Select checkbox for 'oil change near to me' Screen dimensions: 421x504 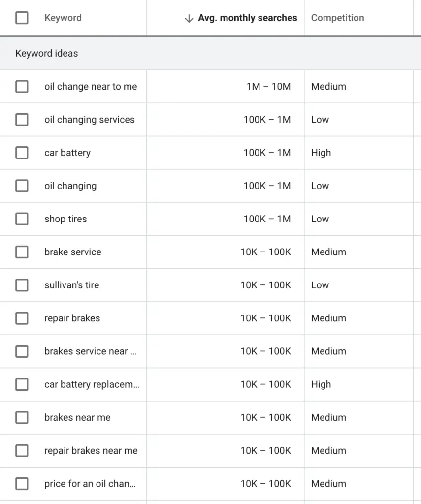point(22,87)
